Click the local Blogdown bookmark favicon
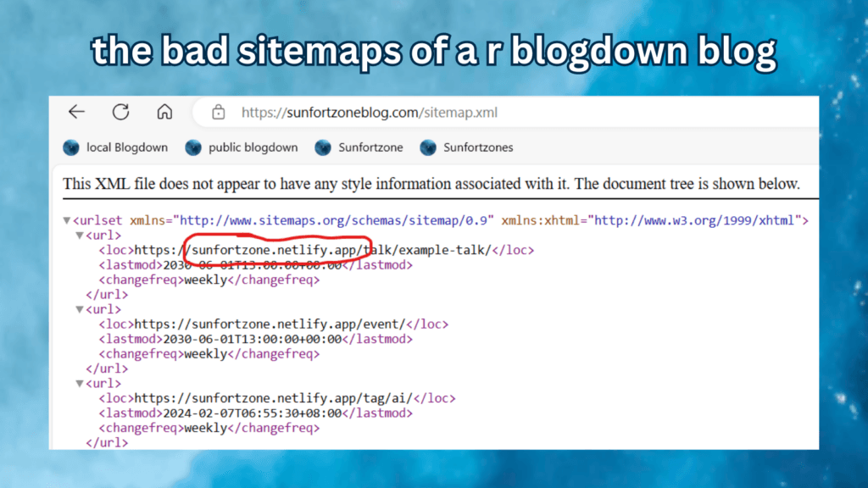This screenshot has height=488, width=868. (70, 147)
